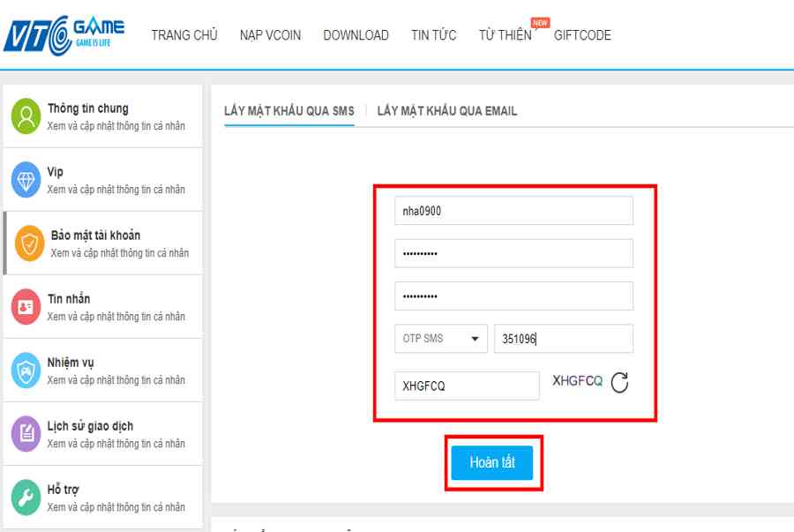Open the Tin nhắn red message icon
Viewport: 794px width, 532px height.
pos(26,307)
